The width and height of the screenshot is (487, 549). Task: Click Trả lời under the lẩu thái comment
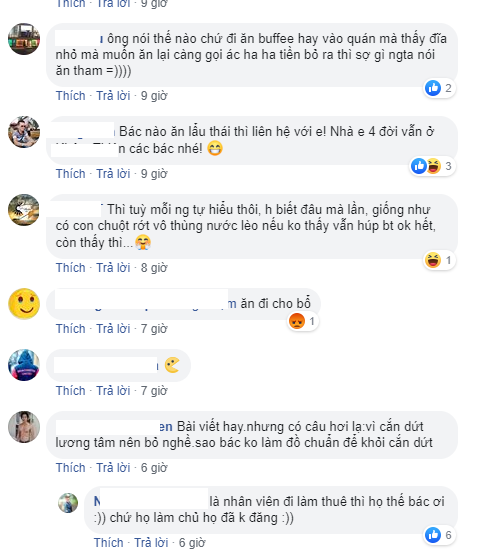tap(113, 174)
